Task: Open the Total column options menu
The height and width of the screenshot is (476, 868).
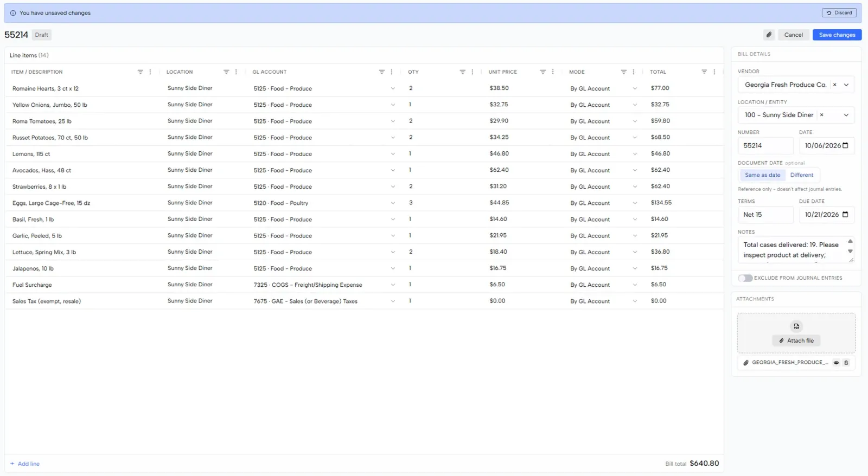Action: coord(714,72)
